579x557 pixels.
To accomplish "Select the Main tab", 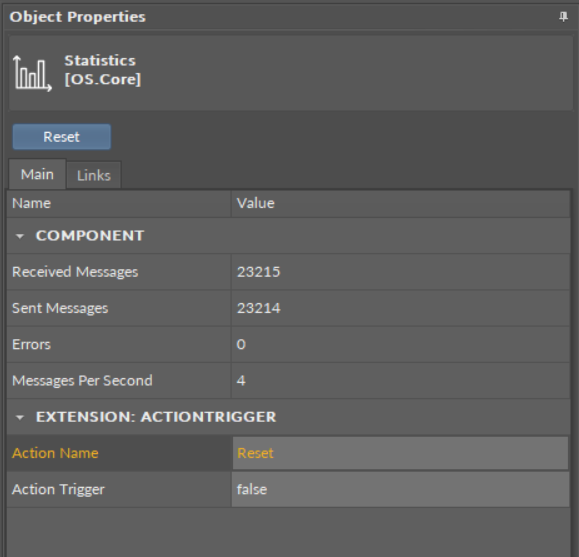I will pos(37,174).
